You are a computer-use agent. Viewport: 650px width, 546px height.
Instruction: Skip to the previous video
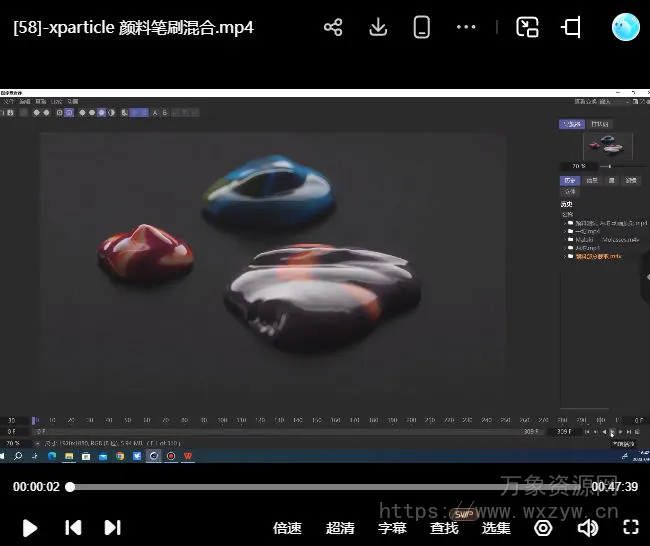click(73, 527)
